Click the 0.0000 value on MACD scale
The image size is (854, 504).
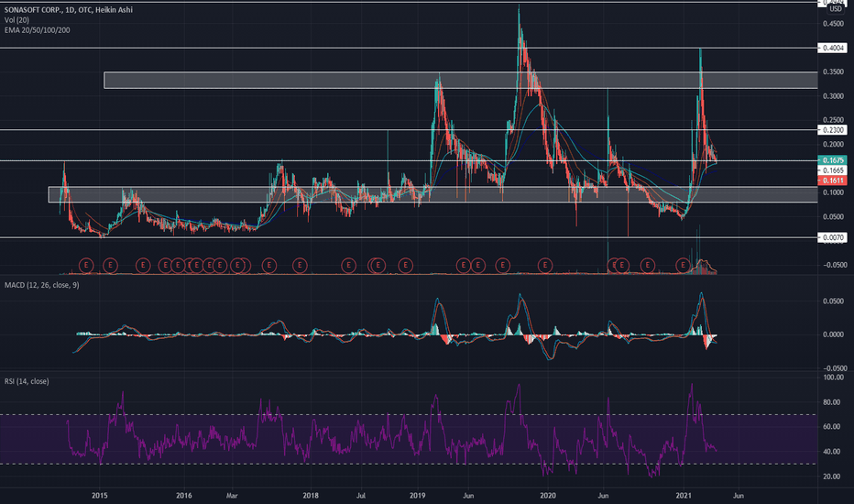click(833, 334)
